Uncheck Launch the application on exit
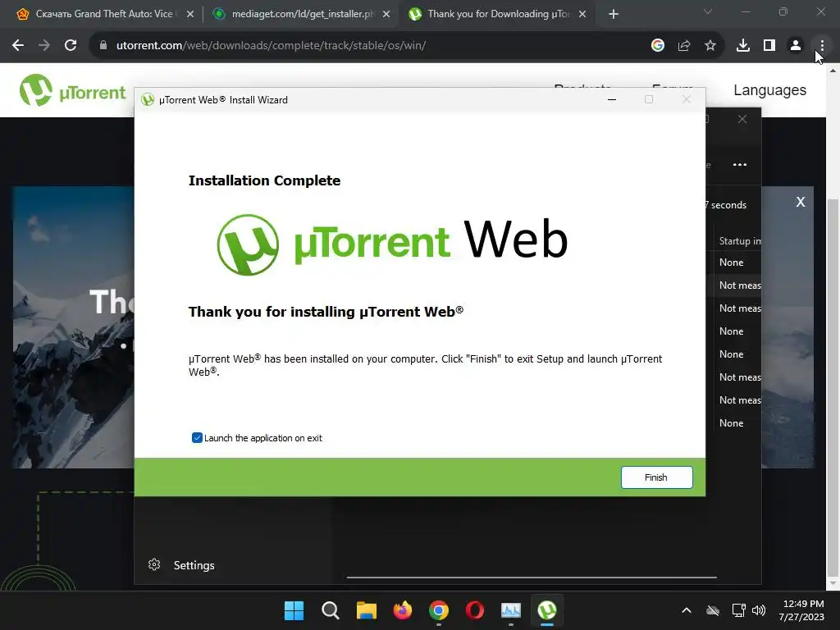 [x=197, y=438]
